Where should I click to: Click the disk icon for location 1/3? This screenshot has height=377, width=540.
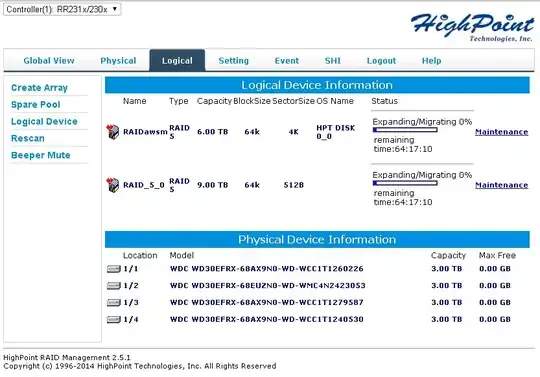tap(114, 303)
